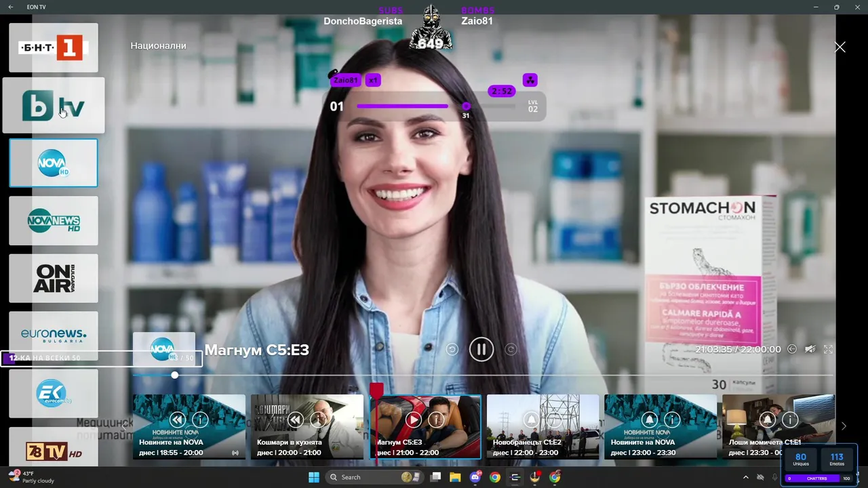Go back with the EON TV arrow
The height and width of the screenshot is (488, 868).
coord(10,7)
